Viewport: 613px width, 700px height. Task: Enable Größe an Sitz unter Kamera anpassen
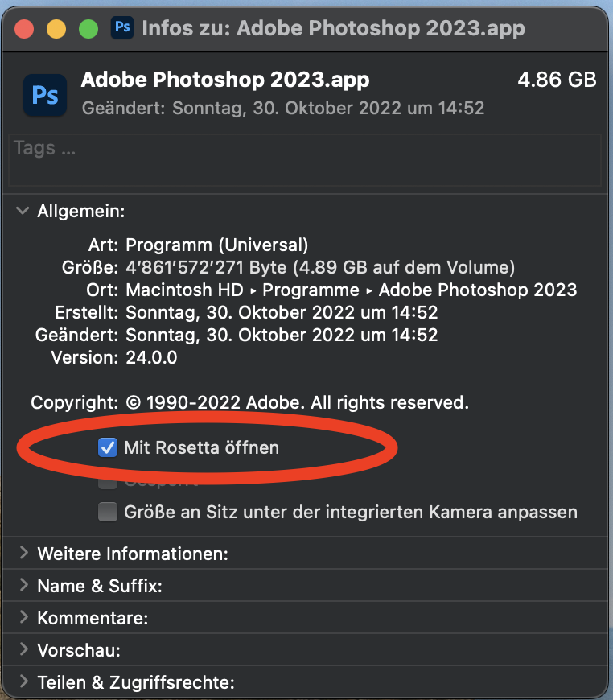tap(107, 512)
